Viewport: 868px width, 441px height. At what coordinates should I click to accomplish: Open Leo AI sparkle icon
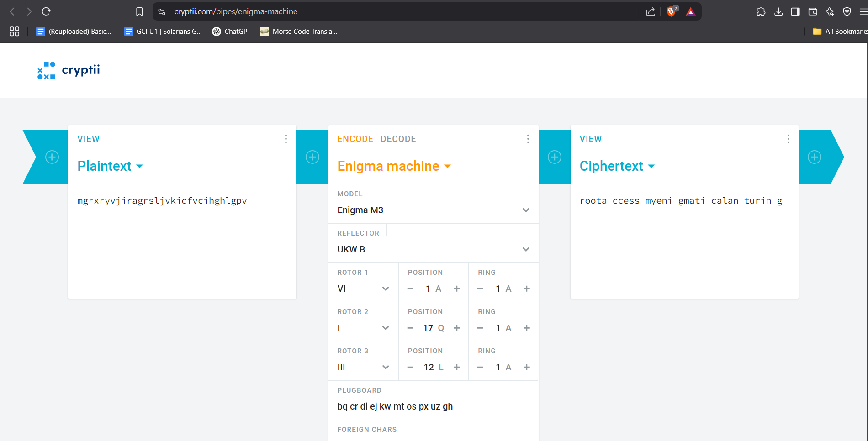[830, 11]
